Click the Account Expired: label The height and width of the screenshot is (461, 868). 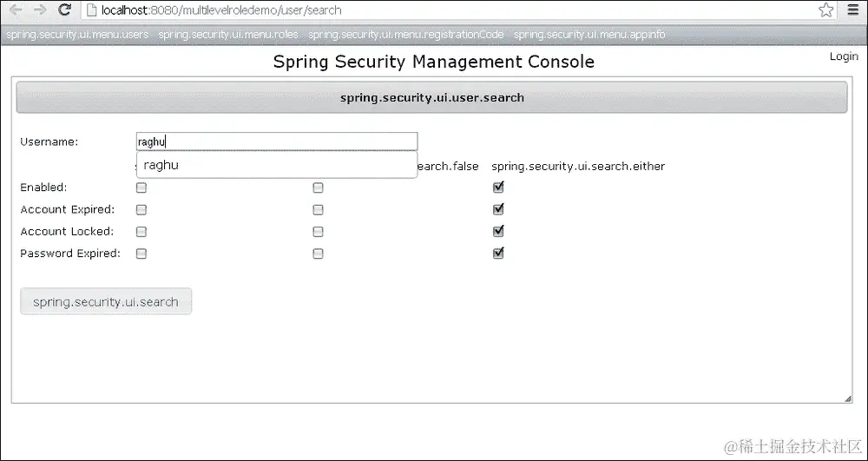[x=67, y=210]
